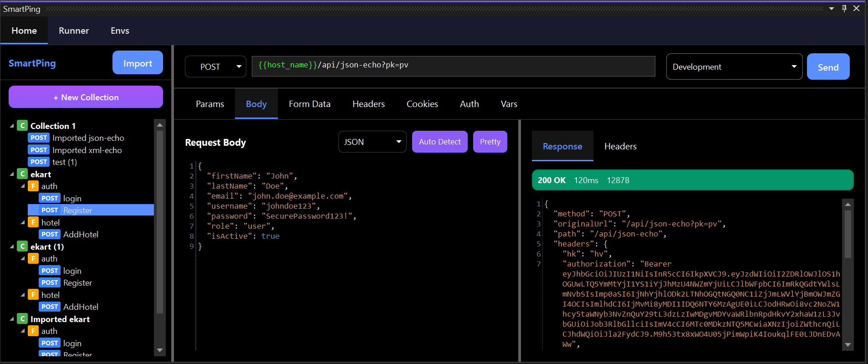868x364 pixels.
Task: Click the green Imported ekart collection icon
Action: [22, 319]
